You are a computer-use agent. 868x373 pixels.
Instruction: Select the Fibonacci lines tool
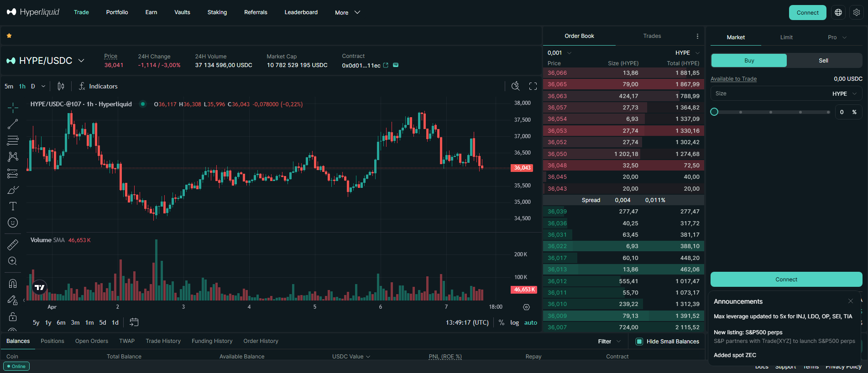(13, 140)
